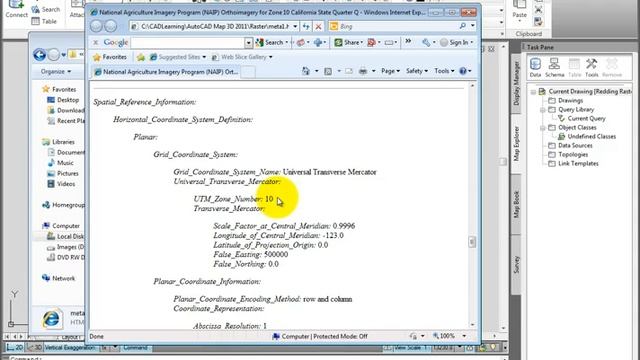Toggle 2D view in AutoCAD status bar
The width and height of the screenshot is (640, 360).
click(x=15, y=347)
